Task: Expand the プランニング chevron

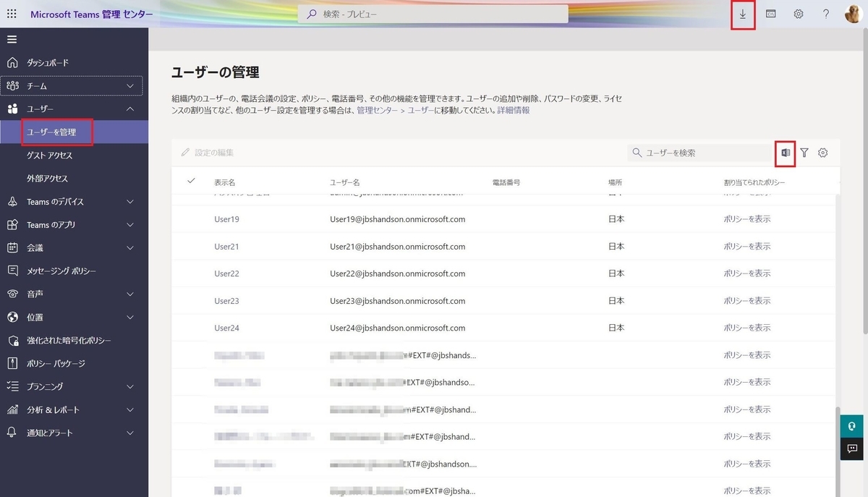Action: pos(130,387)
